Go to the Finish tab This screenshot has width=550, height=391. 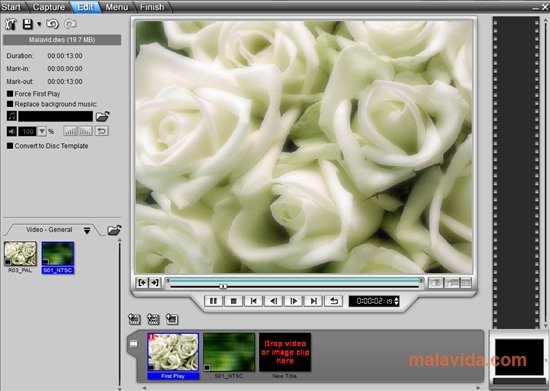click(152, 7)
